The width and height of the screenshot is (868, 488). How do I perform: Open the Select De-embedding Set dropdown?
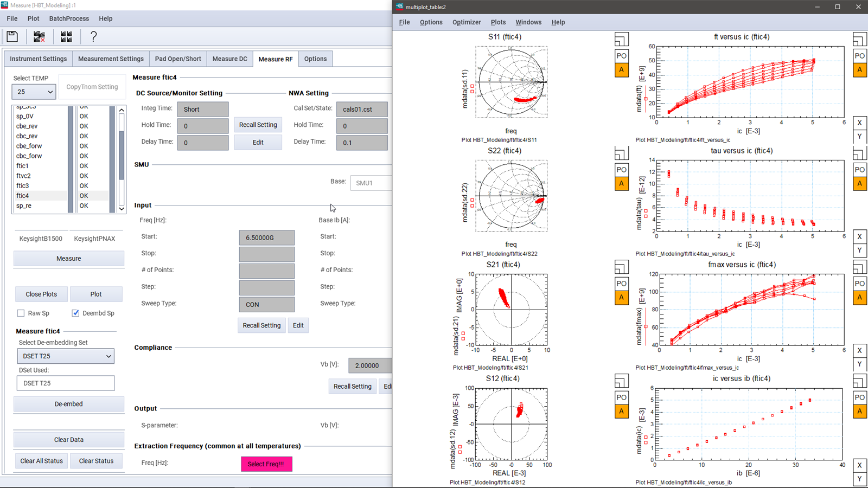pyautogui.click(x=65, y=356)
